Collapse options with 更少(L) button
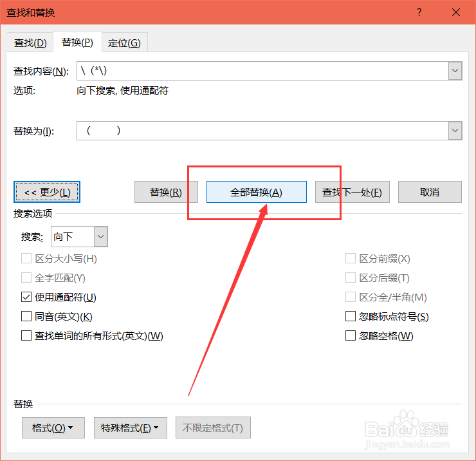 click(x=47, y=192)
